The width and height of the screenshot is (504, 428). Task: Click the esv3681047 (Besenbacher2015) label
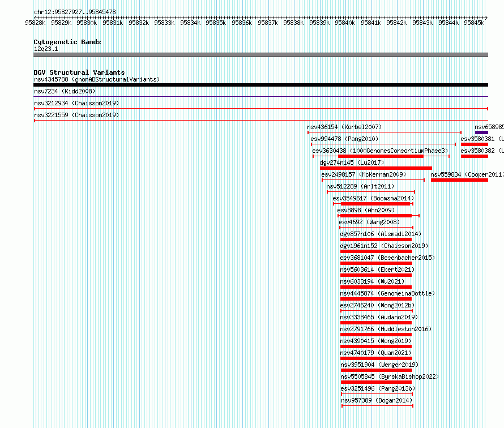click(387, 258)
